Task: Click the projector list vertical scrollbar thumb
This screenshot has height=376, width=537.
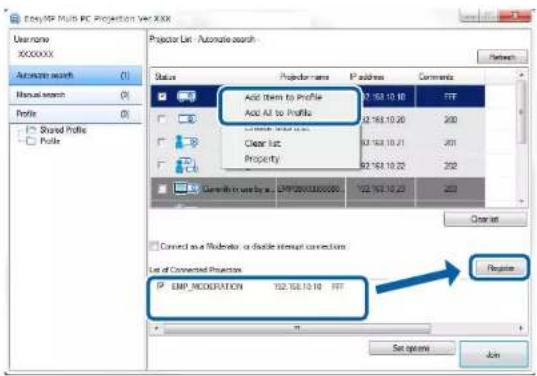Action: [522, 113]
